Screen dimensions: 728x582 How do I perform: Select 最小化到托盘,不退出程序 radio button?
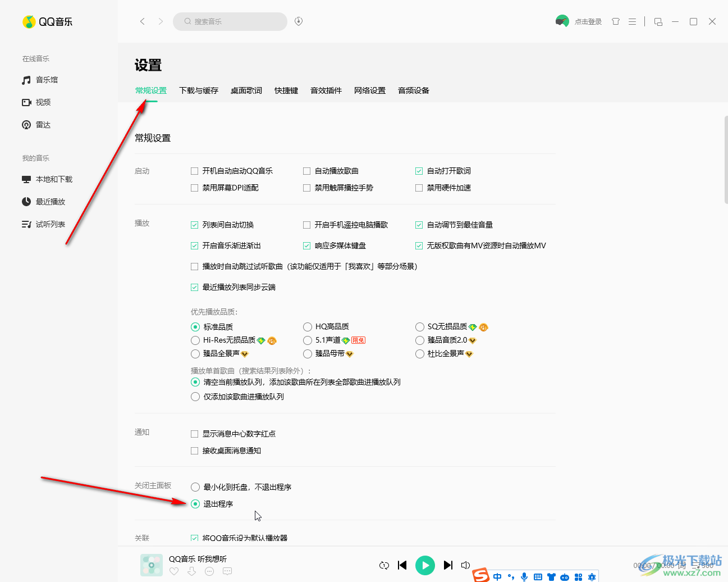(x=195, y=487)
